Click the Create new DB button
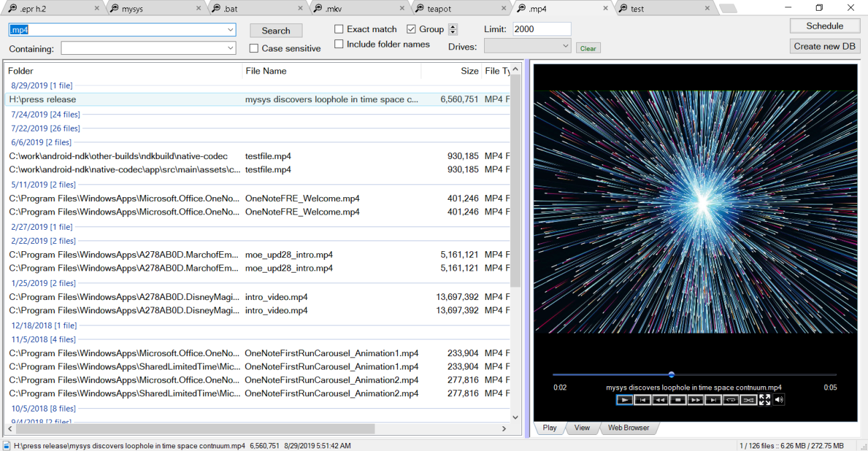This screenshot has height=451, width=868. pos(825,46)
